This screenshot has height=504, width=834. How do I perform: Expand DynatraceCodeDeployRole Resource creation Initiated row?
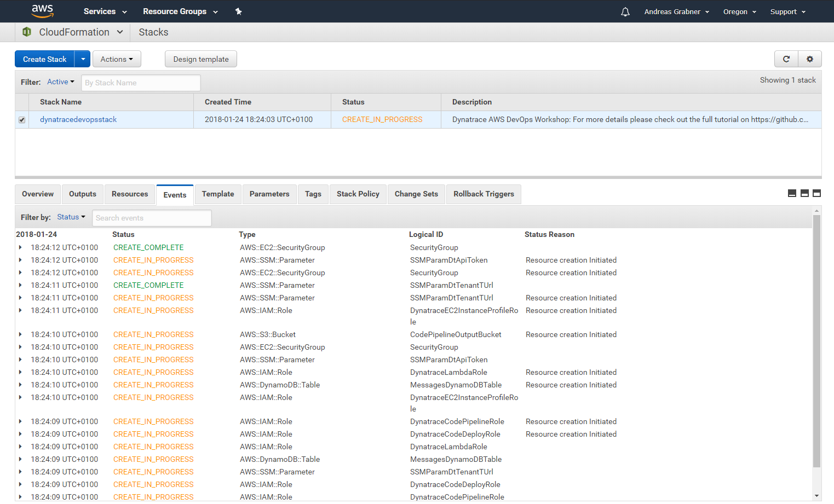(x=20, y=434)
